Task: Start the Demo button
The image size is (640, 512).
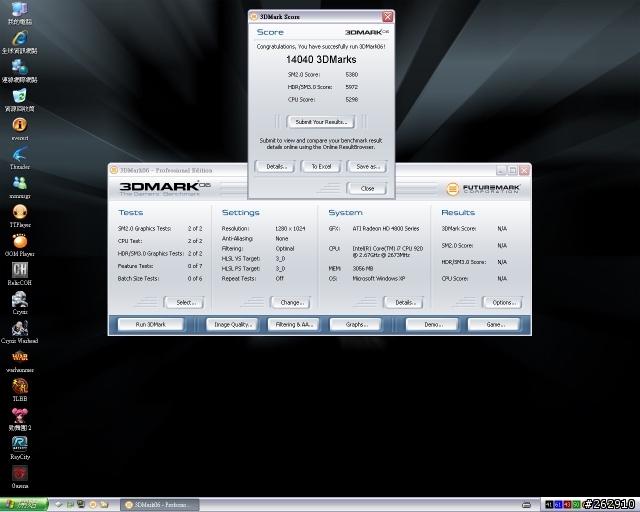Action: click(x=432, y=325)
